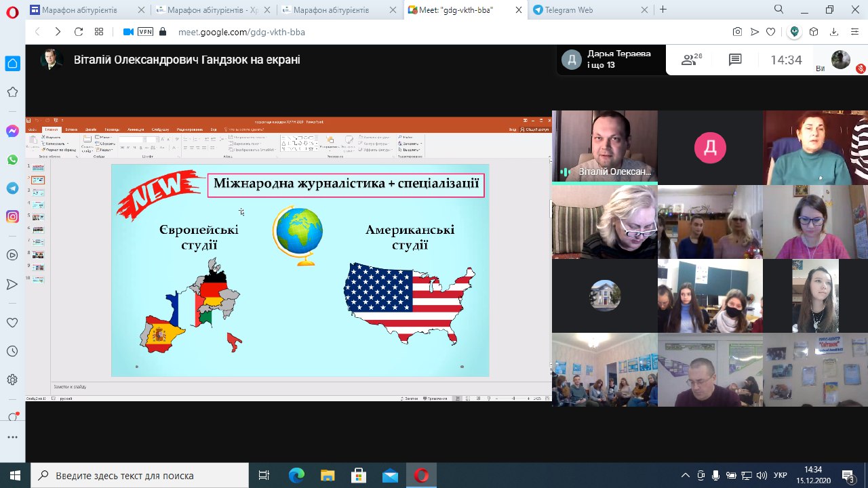
Task: Toggle the УКР keyboard language indicator
Action: pyautogui.click(x=781, y=475)
